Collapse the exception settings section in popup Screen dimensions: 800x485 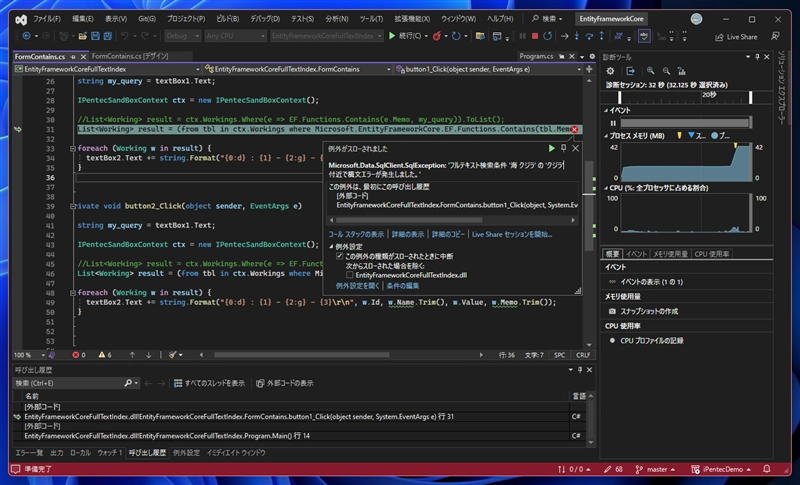pos(331,247)
